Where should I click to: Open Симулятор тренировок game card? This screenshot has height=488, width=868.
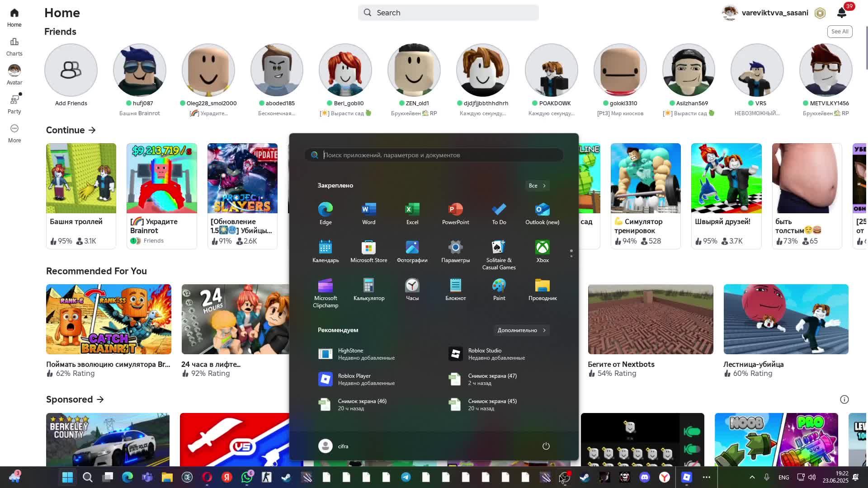tap(646, 196)
